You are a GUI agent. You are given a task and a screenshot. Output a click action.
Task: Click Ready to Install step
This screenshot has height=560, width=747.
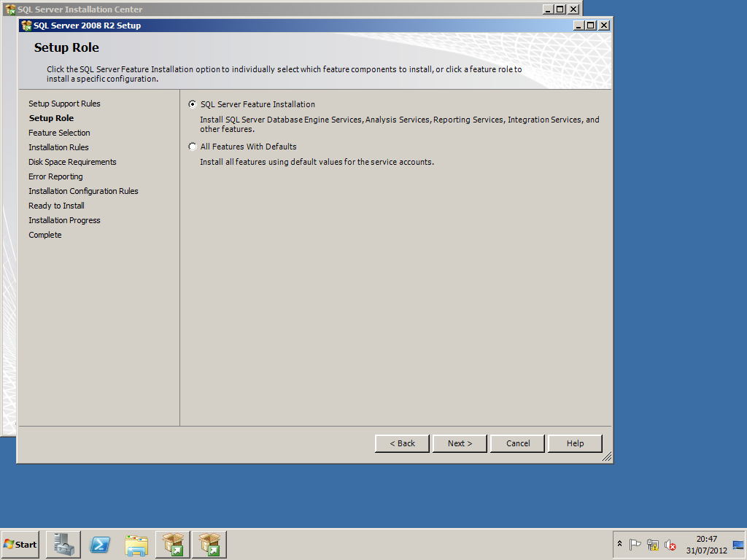click(x=56, y=206)
